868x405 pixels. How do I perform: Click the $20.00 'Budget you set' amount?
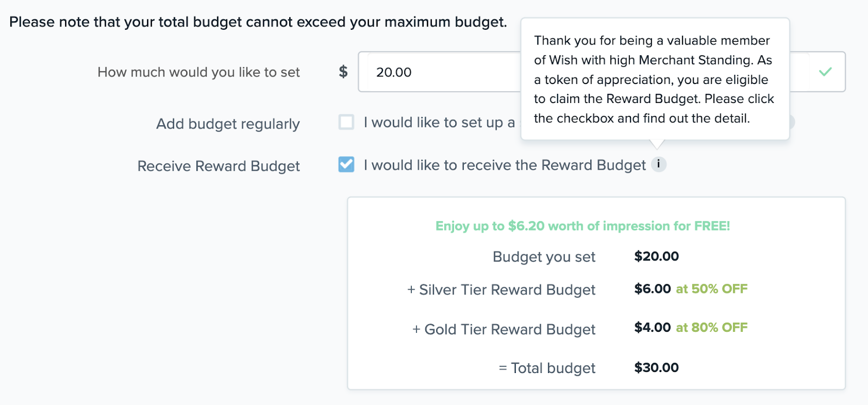656,256
